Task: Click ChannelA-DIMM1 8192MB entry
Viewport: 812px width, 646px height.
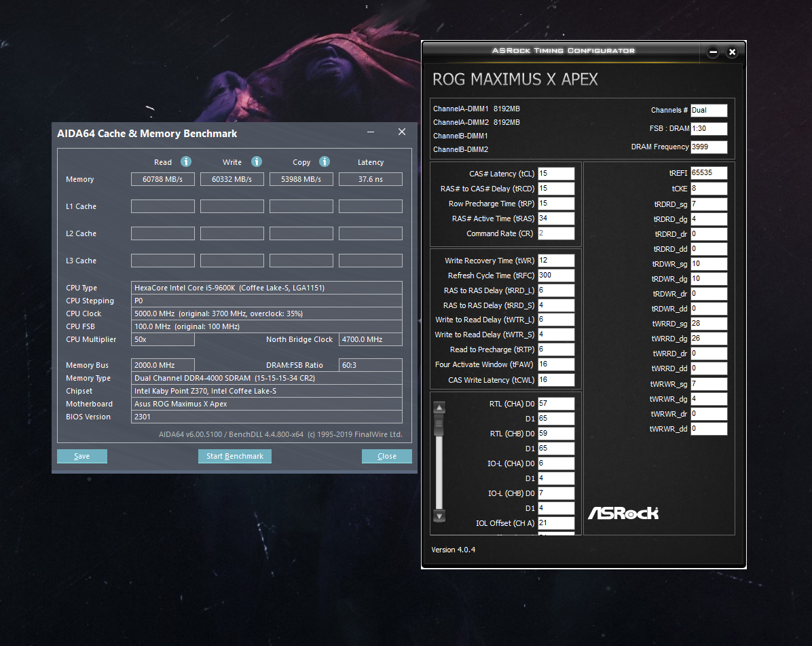Action: 477,109
